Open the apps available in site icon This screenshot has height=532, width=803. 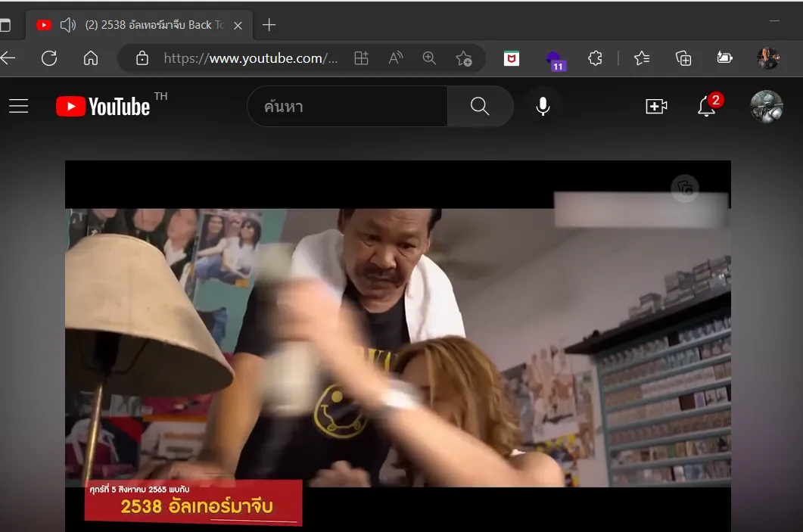pyautogui.click(x=361, y=58)
